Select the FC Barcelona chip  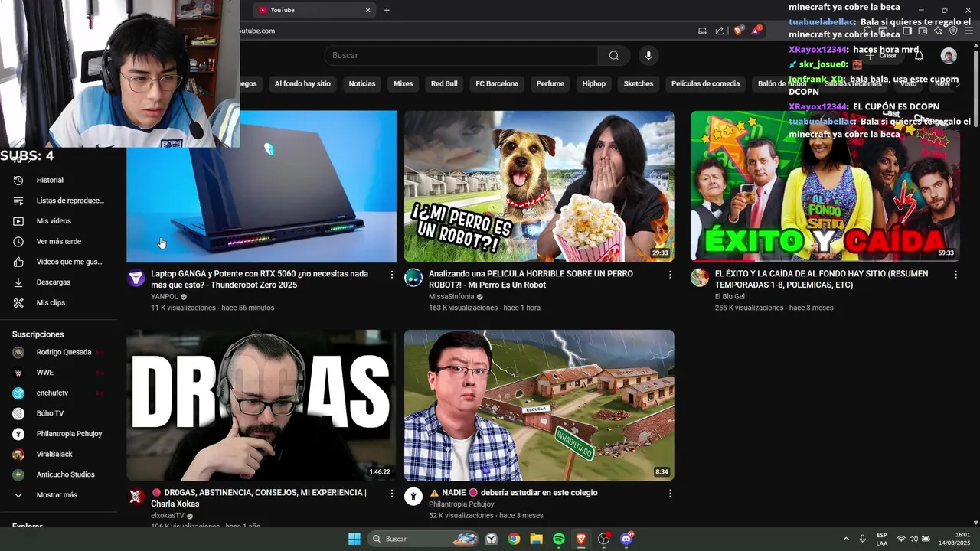click(497, 84)
